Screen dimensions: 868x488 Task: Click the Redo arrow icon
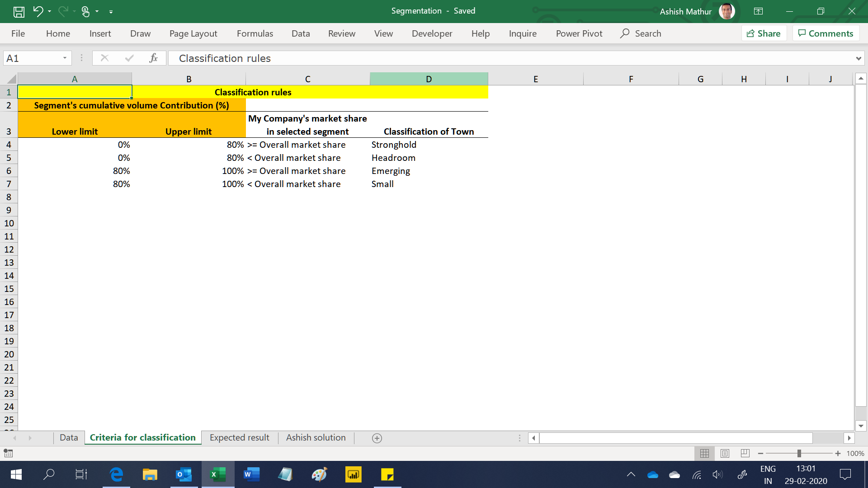(63, 11)
